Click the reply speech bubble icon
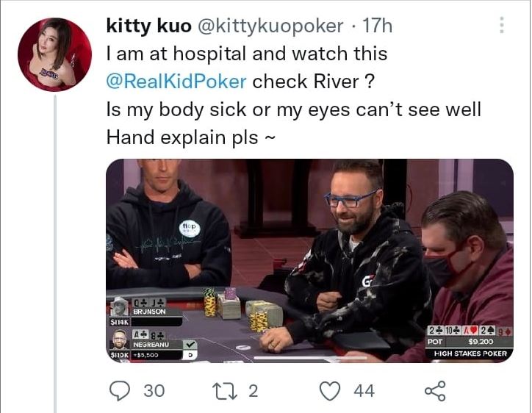The height and width of the screenshot is (413, 532). pos(120,391)
